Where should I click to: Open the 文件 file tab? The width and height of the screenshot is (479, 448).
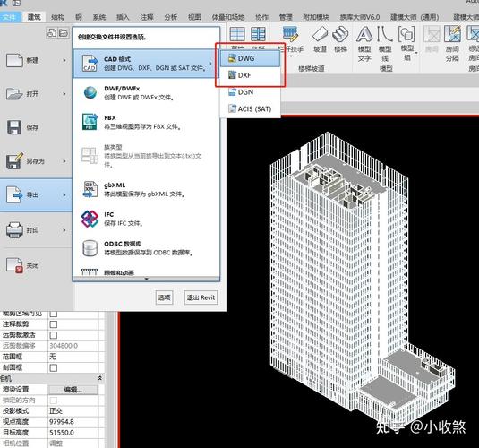(x=10, y=17)
